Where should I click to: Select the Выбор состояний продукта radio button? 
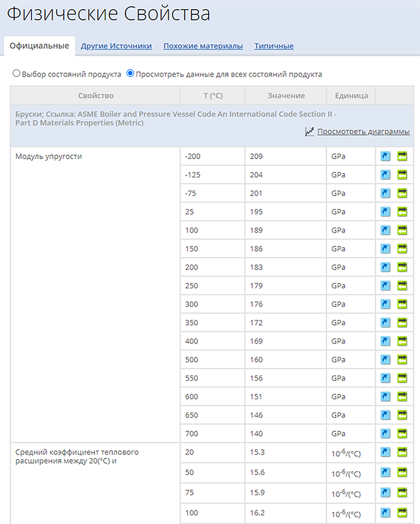[16, 73]
